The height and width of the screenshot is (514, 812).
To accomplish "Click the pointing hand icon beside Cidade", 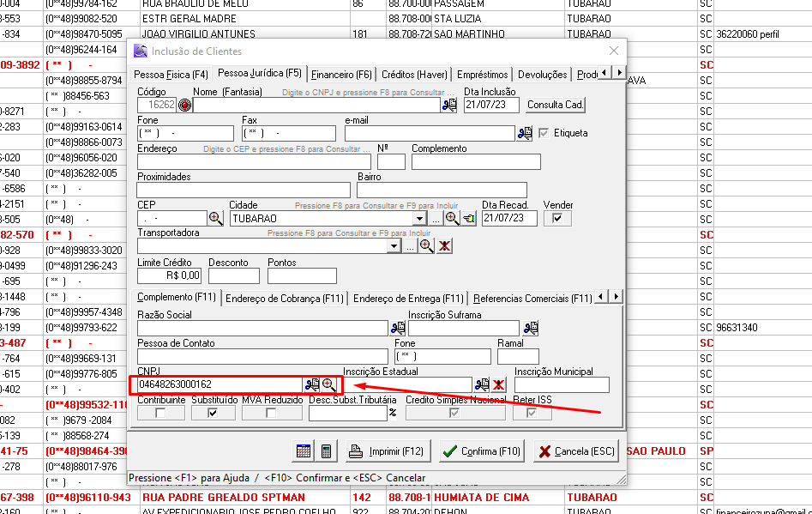I will pos(468,218).
